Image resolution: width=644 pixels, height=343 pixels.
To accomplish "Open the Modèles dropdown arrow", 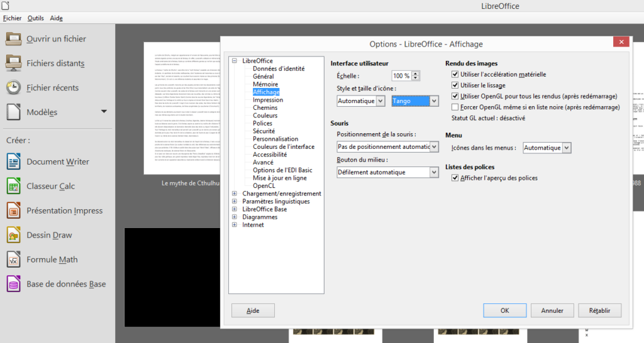I will tap(104, 112).
